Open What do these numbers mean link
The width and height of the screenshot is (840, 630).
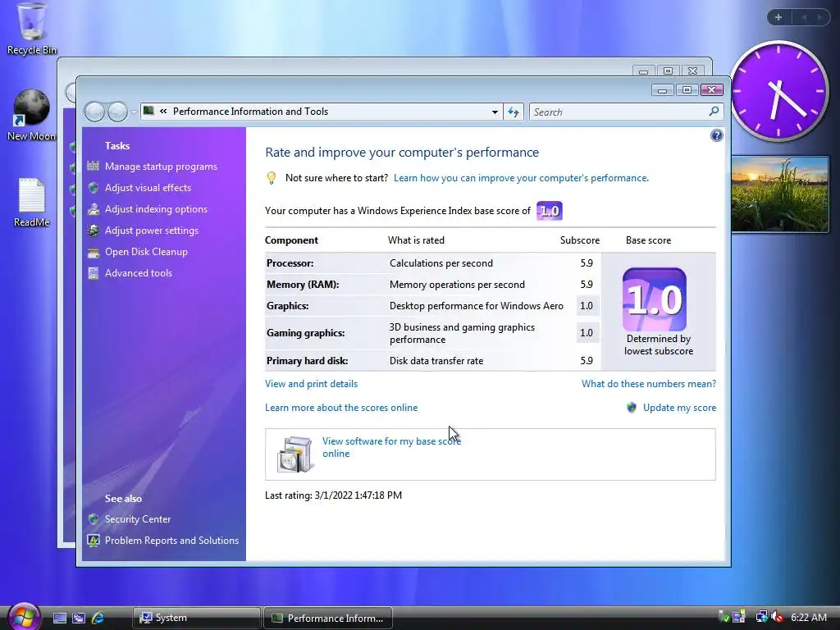point(649,384)
